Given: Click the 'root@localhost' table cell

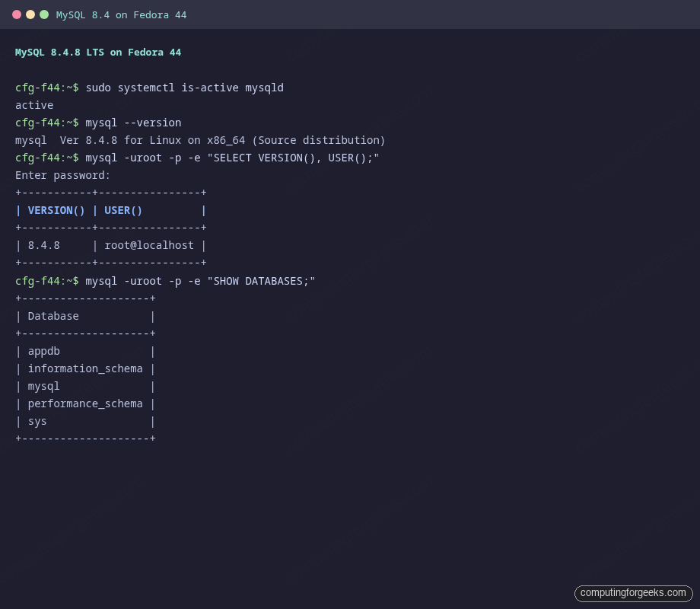Looking at the screenshot, I should (x=149, y=245).
